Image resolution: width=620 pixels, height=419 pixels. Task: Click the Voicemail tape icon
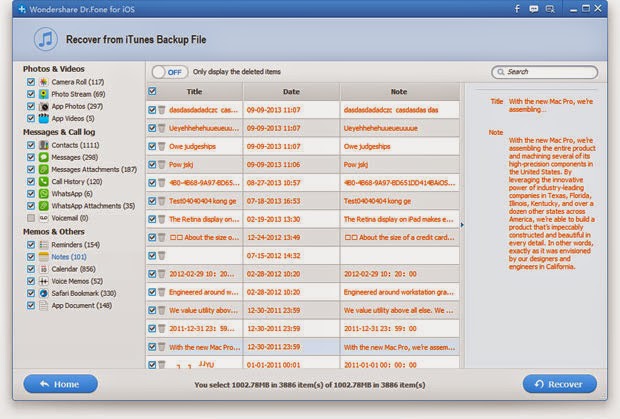click(x=43, y=218)
